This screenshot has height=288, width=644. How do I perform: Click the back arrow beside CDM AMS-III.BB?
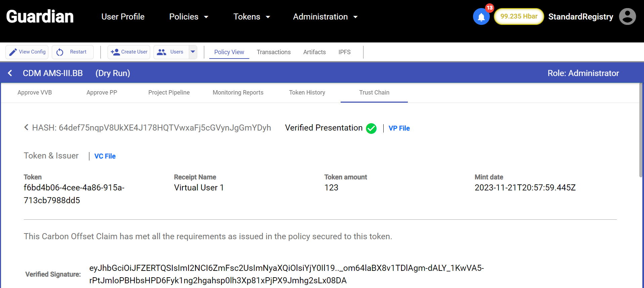[x=10, y=73]
